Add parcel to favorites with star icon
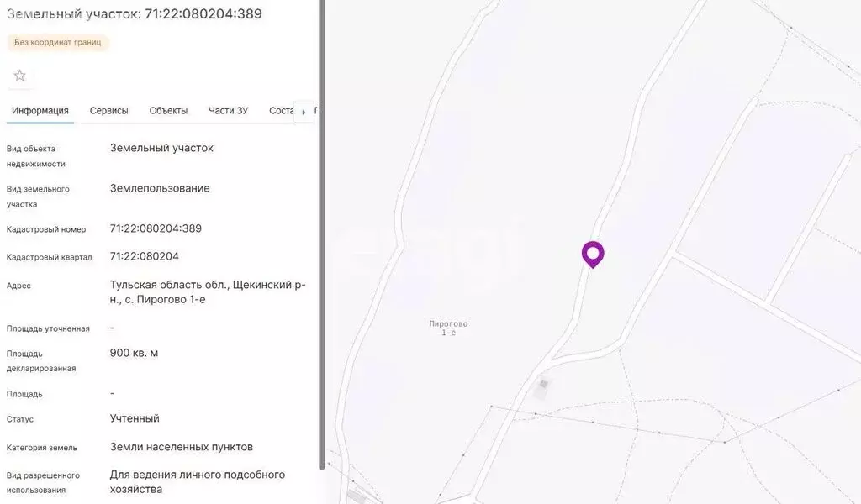The width and height of the screenshot is (861, 504). pos(20,76)
